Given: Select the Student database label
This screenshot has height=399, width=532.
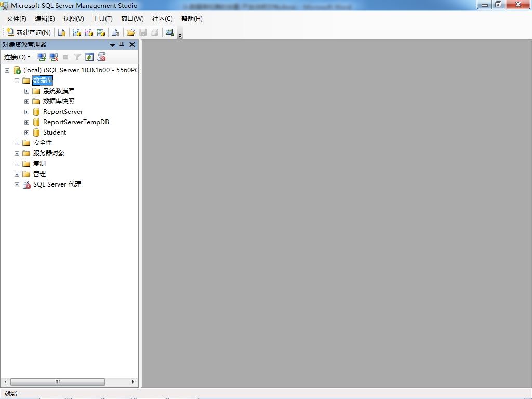Looking at the screenshot, I should pyautogui.click(x=55, y=132).
